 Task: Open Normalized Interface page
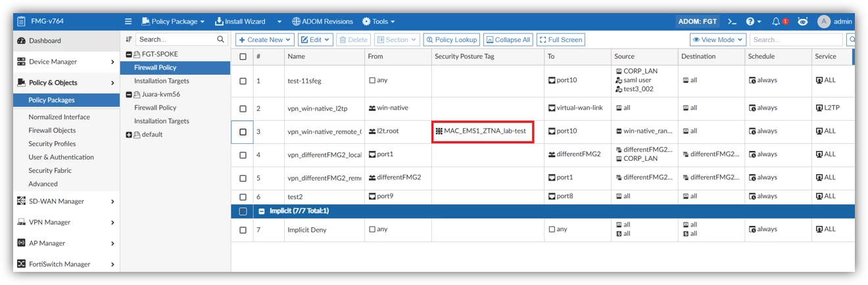point(59,117)
